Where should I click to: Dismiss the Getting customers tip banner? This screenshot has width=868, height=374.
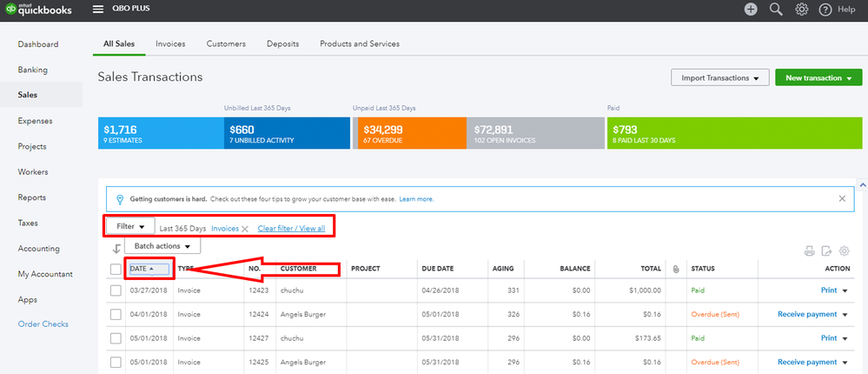click(x=842, y=198)
